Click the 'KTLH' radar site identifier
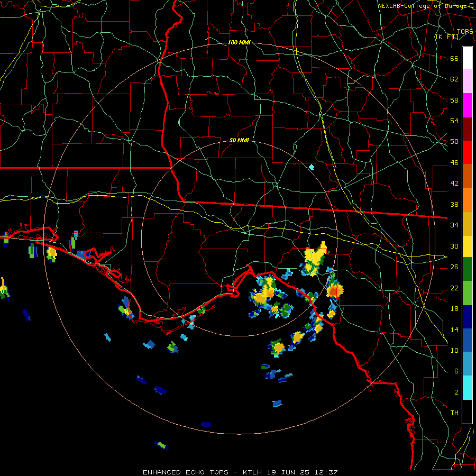 253,472
